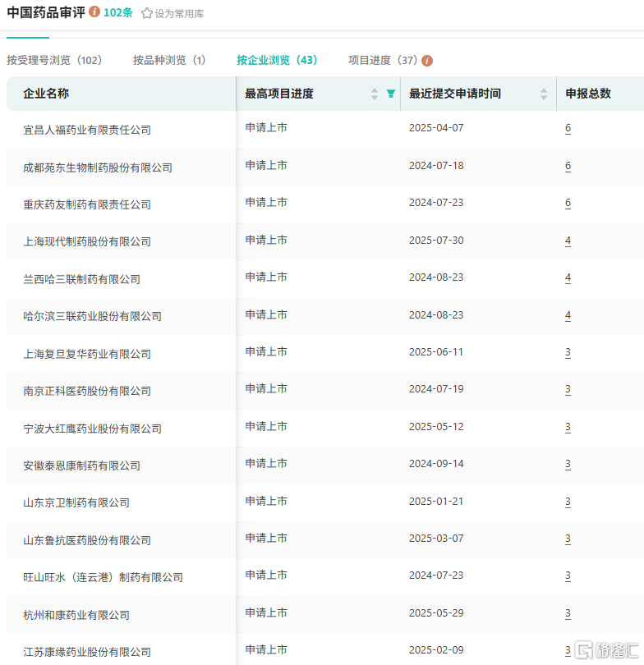Viewport: 644px width, 665px height.
Task: Click 申请上市 status in 宁波大红鹰 row
Action: tap(266, 426)
